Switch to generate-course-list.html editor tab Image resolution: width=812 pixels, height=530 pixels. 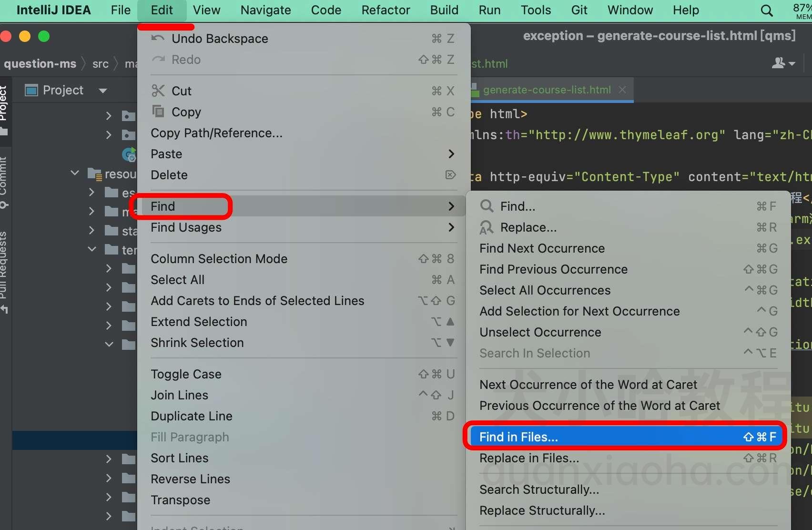click(x=547, y=90)
